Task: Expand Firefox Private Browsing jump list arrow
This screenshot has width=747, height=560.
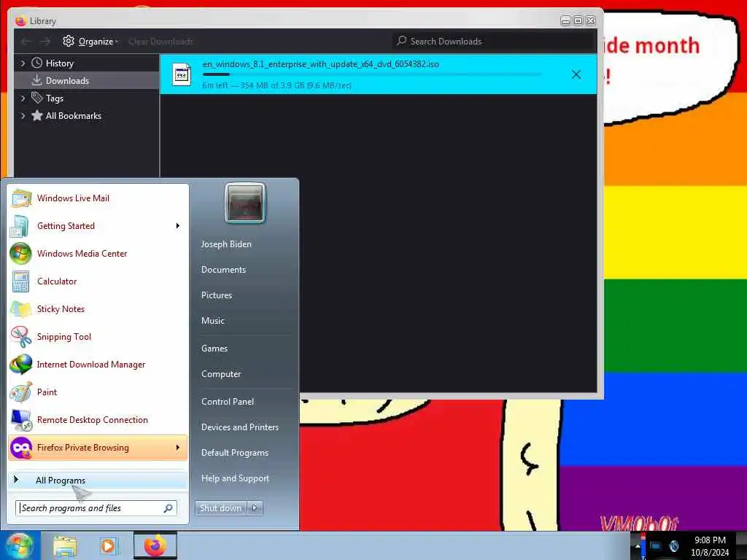Action: click(x=178, y=448)
